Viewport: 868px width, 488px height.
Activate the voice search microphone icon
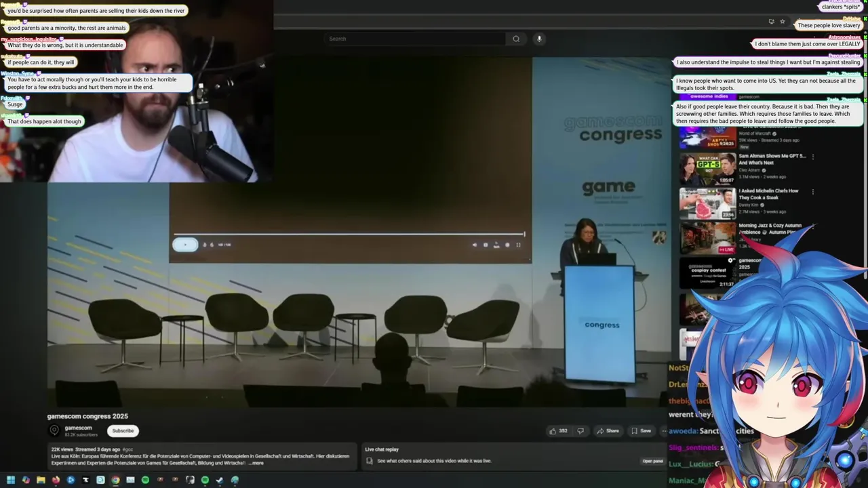tap(539, 39)
